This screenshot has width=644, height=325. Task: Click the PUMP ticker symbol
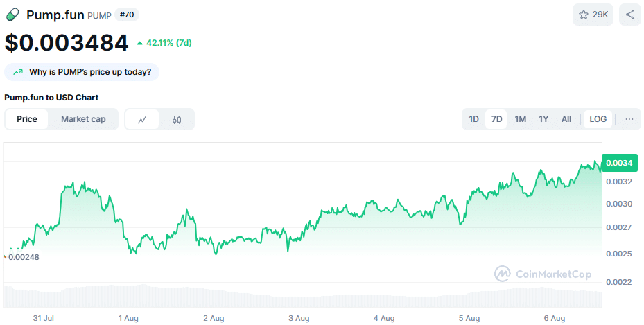click(99, 16)
